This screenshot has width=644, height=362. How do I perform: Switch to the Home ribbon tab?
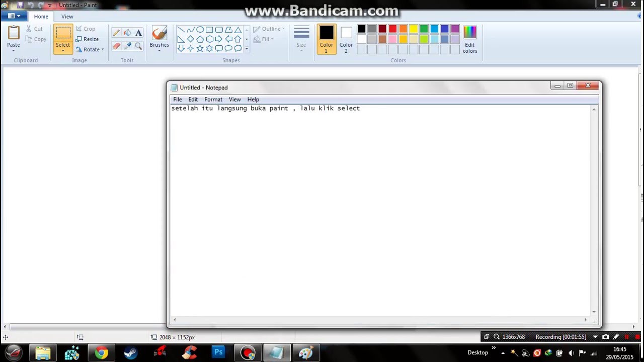click(41, 17)
